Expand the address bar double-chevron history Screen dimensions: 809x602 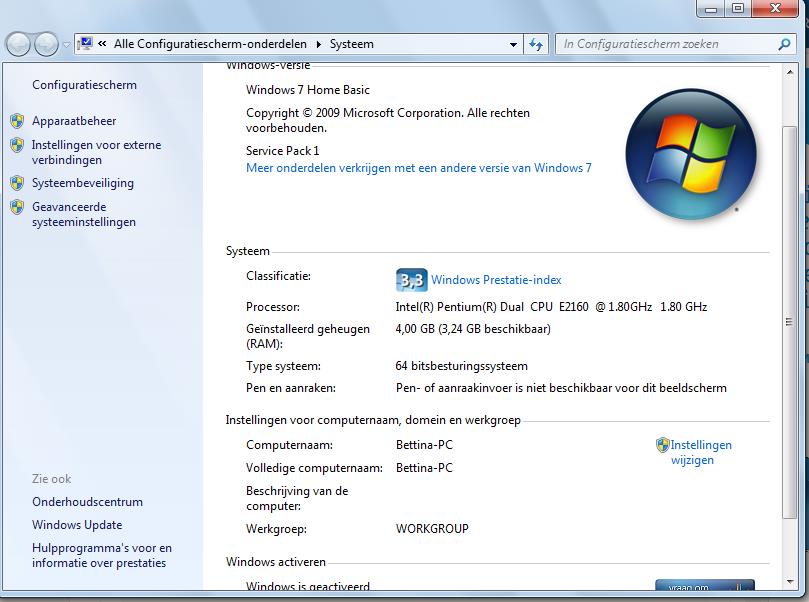click(x=102, y=44)
